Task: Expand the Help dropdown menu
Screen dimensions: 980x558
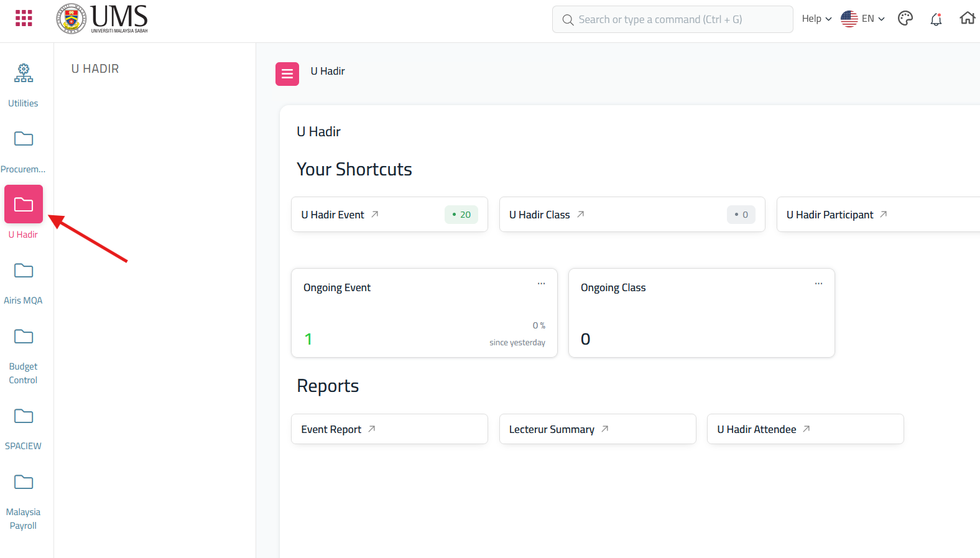Action: click(x=816, y=19)
